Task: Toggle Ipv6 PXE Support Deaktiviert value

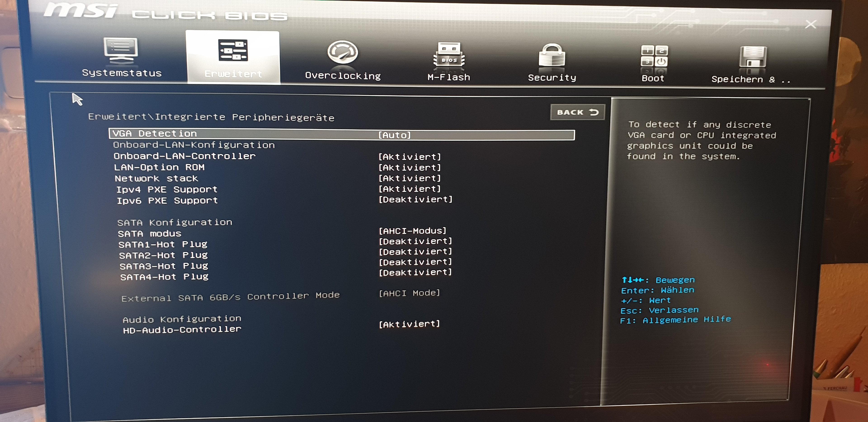Action: click(x=415, y=200)
